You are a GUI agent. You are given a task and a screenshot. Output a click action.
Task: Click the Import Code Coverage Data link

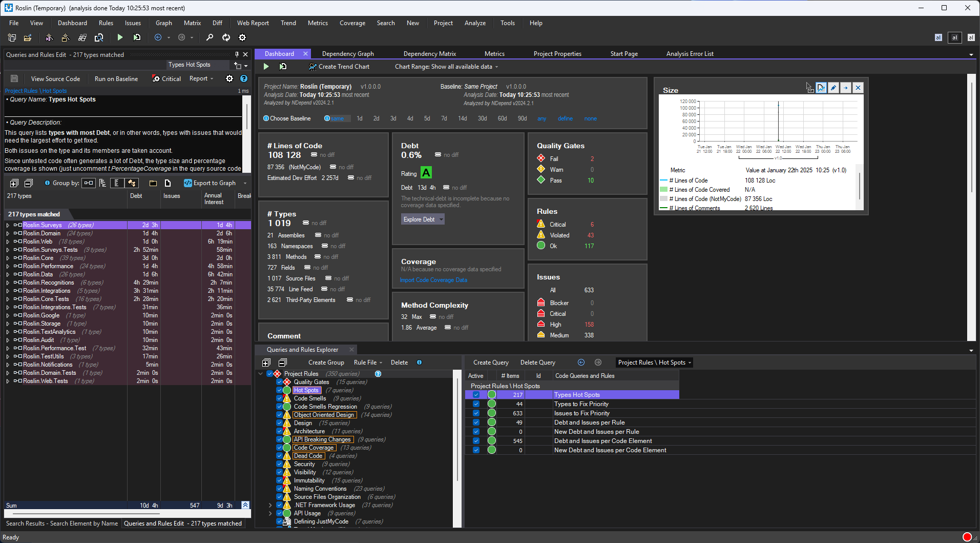tap(433, 280)
